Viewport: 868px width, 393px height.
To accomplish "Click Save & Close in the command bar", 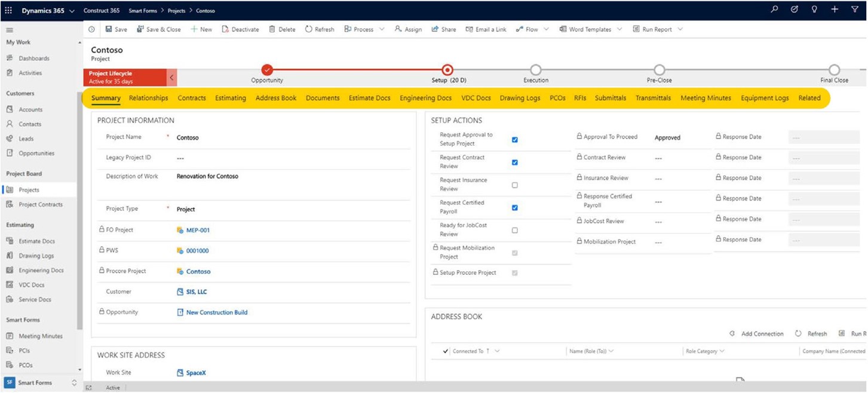I will [159, 29].
